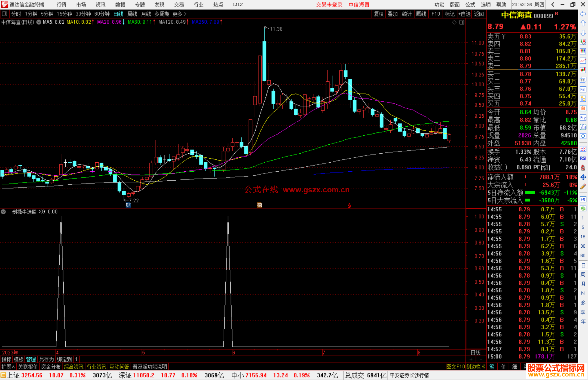Collapse the 侧边栏 sidebar toggle
This screenshot has height=380, width=588.
point(476,367)
